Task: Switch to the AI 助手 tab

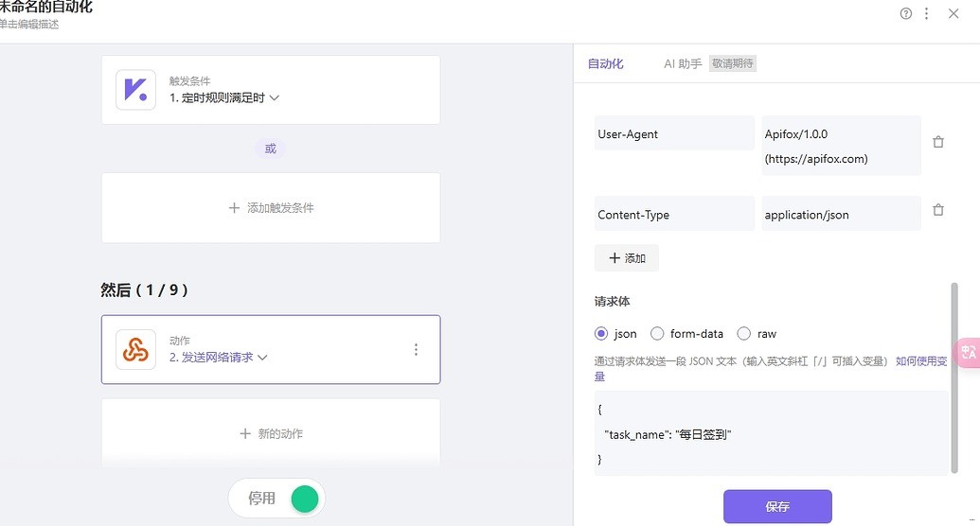Action: (x=683, y=64)
